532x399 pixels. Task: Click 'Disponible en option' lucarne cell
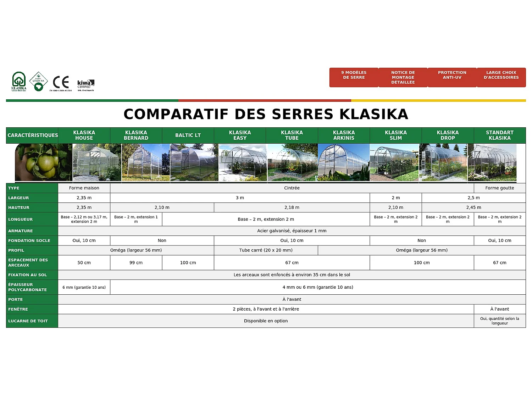click(266, 321)
